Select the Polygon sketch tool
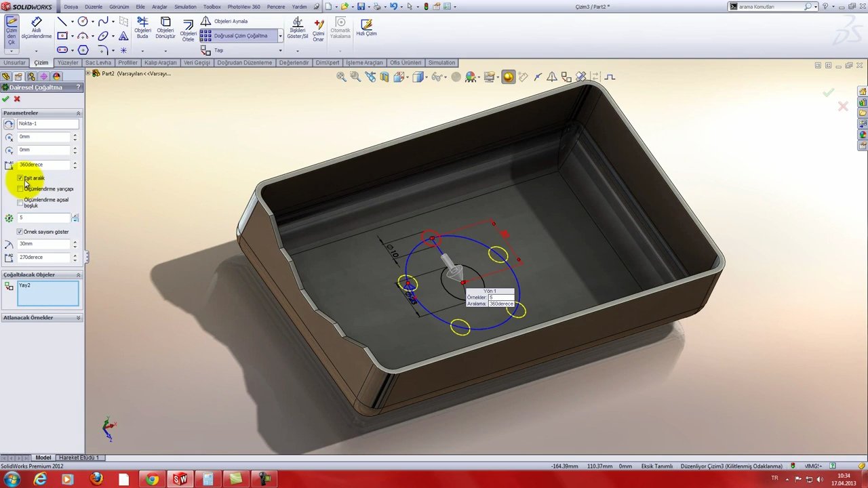The width and height of the screenshot is (868, 488). click(x=83, y=50)
